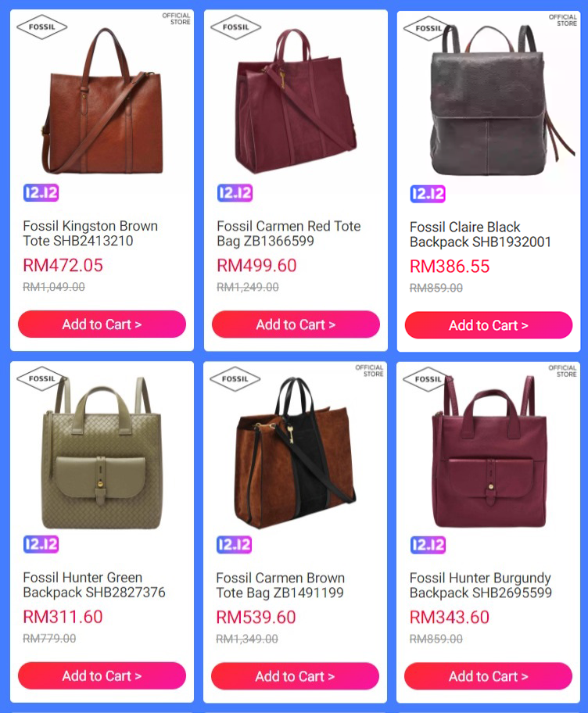This screenshot has width=588, height=713.
Task: Add Fossil Carmen Red Tote Bag to cart
Action: pos(296,324)
